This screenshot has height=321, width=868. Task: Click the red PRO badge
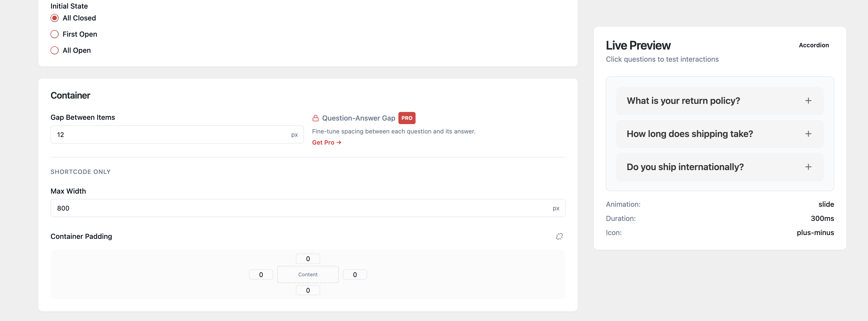(x=407, y=118)
